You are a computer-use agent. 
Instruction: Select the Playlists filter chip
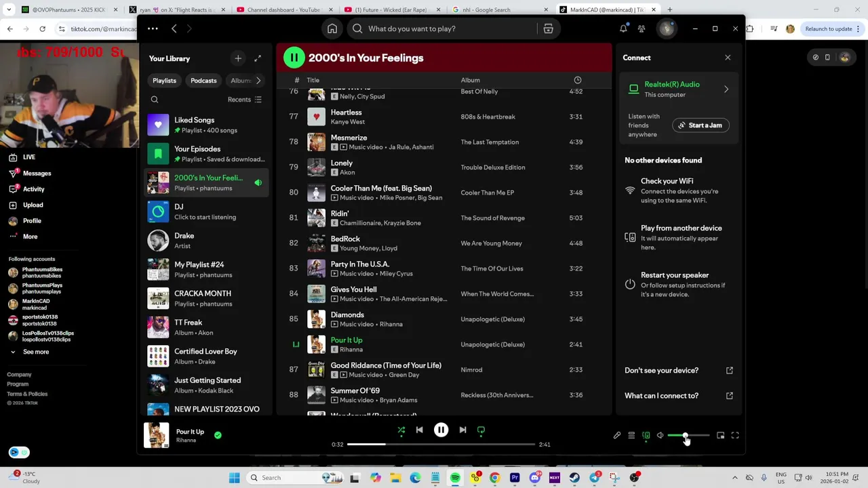pyautogui.click(x=164, y=81)
